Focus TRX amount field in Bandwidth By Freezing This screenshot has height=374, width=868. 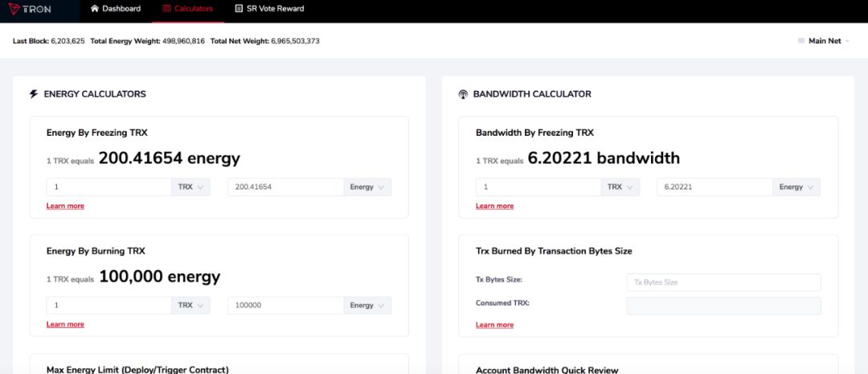tap(538, 187)
